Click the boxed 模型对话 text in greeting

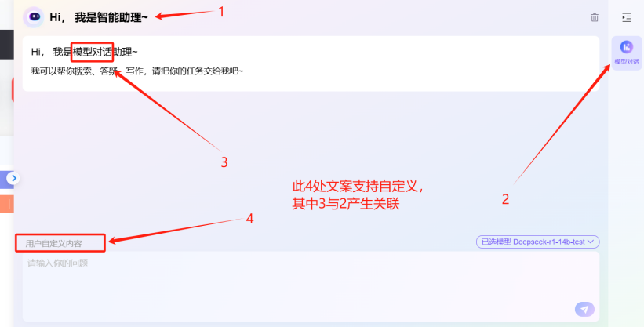point(92,52)
